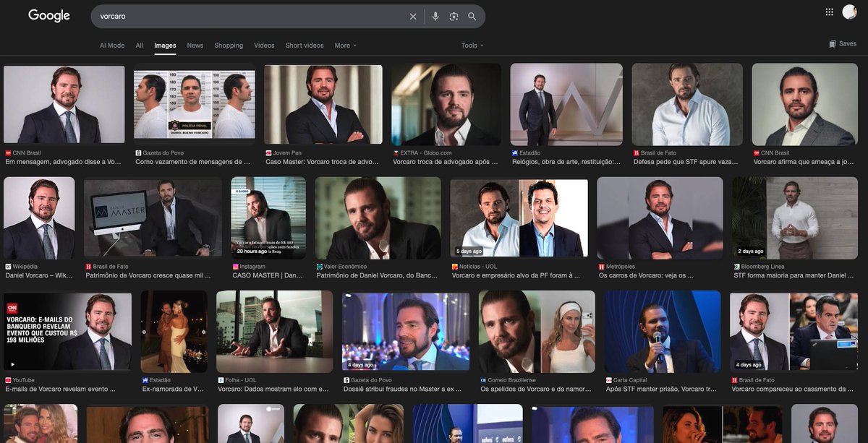Open 'Dossiê atribui fraudes no Master a ex' link
This screenshot has width=868, height=443.
click(402, 389)
